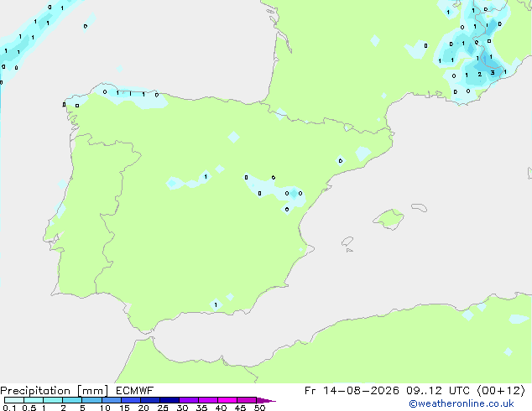The height and width of the screenshot is (411, 532).
Task: Click the 0.1–0.5 mm legend color box
Action: tap(14, 400)
